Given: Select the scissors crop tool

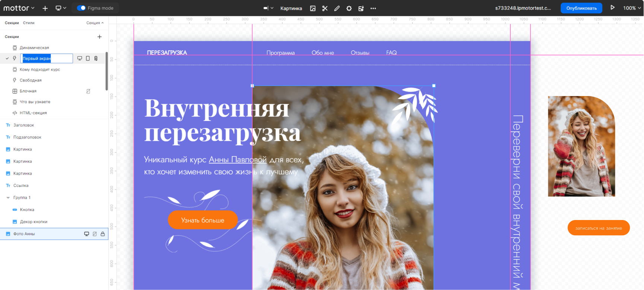Looking at the screenshot, I should coord(325,8).
